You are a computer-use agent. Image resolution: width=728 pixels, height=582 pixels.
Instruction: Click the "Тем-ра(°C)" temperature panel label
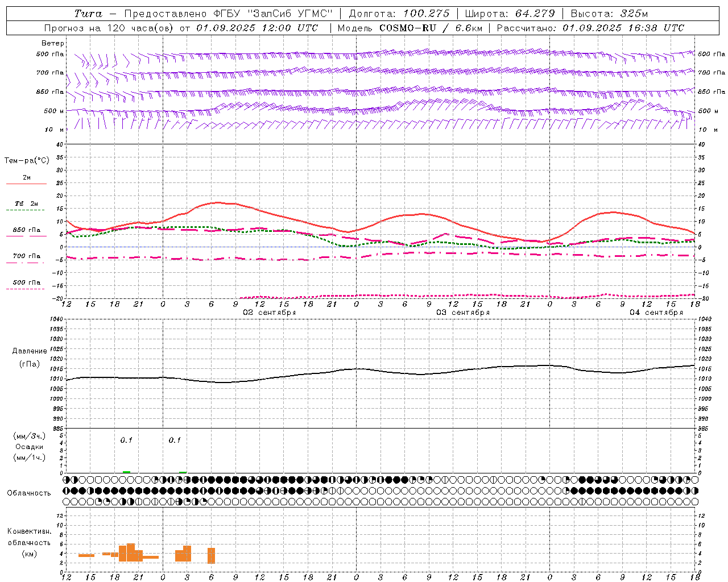click(26, 161)
